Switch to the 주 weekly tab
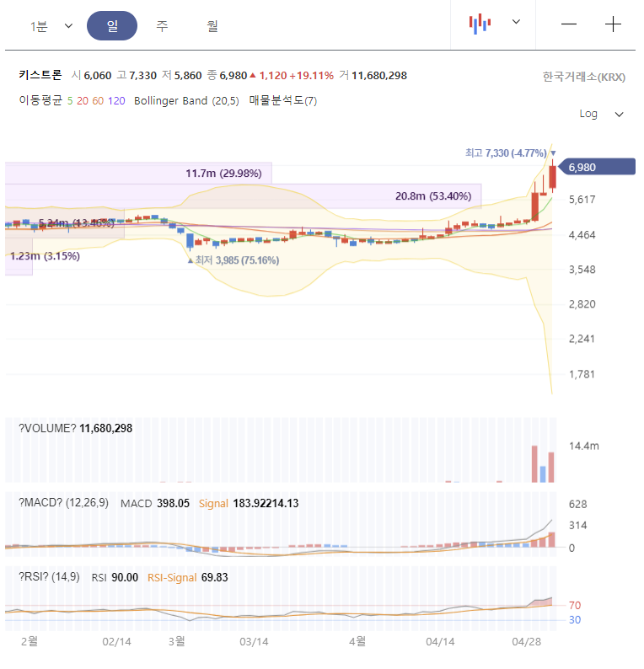This screenshot has height=669, width=644. coord(162,26)
